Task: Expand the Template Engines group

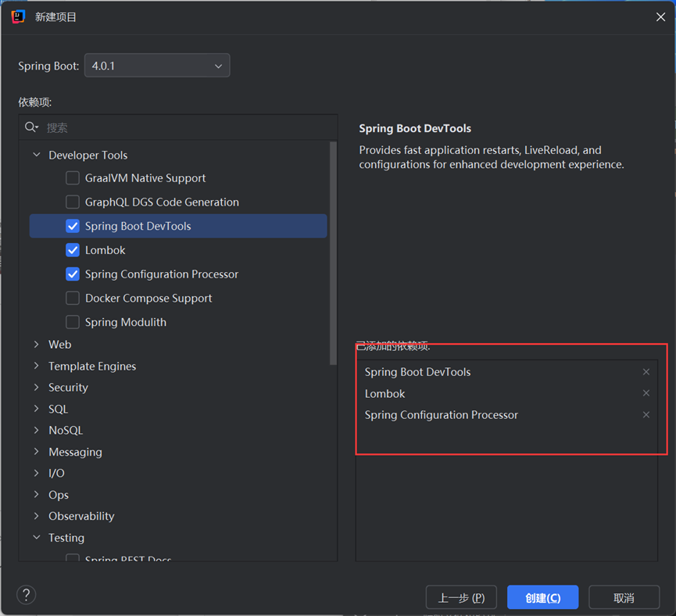Action: pos(37,366)
